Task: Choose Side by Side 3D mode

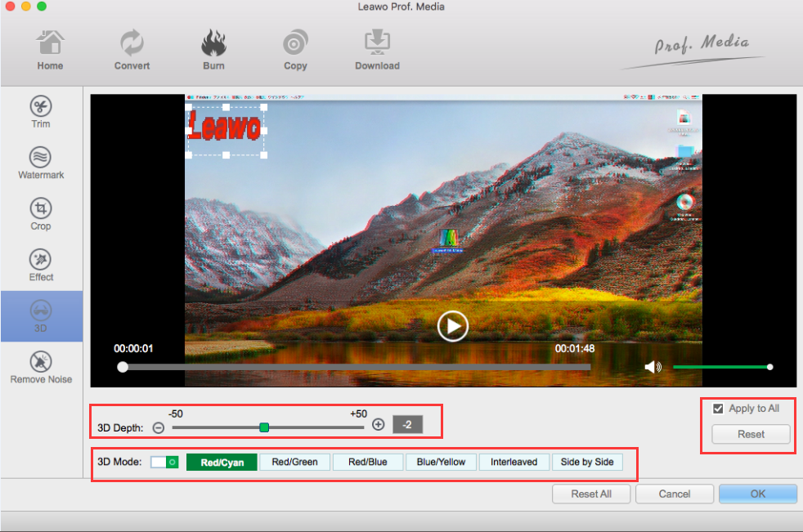Action: coord(587,463)
